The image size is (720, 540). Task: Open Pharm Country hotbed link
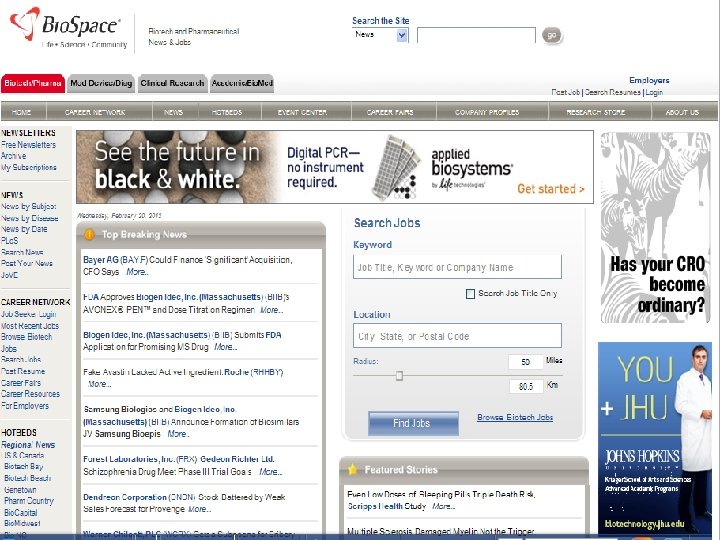pyautogui.click(x=29, y=501)
